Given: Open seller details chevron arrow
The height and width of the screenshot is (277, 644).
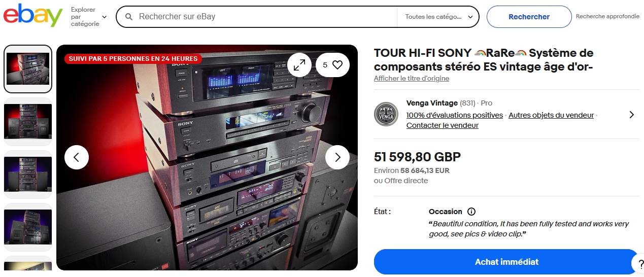Looking at the screenshot, I should 632,115.
